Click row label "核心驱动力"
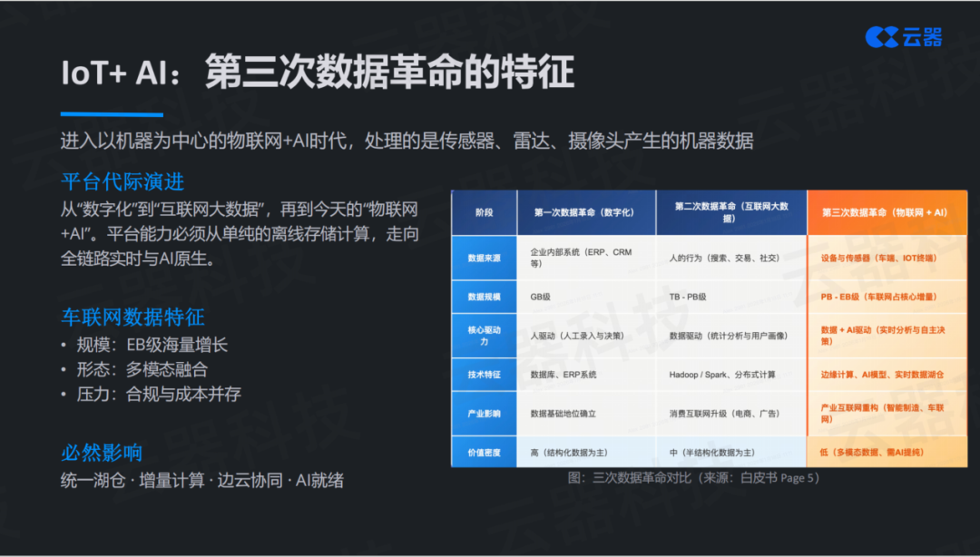Image resolution: width=980 pixels, height=557 pixels. point(484,336)
